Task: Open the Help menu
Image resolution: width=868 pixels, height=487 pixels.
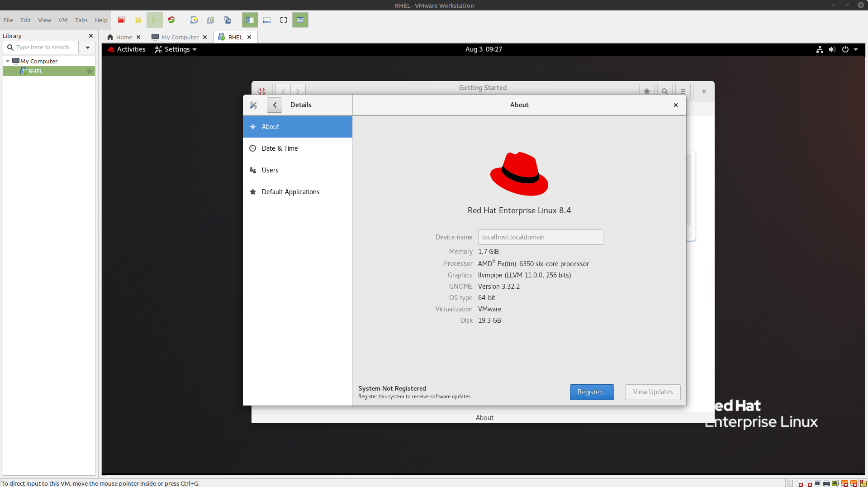Action: pyautogui.click(x=101, y=20)
